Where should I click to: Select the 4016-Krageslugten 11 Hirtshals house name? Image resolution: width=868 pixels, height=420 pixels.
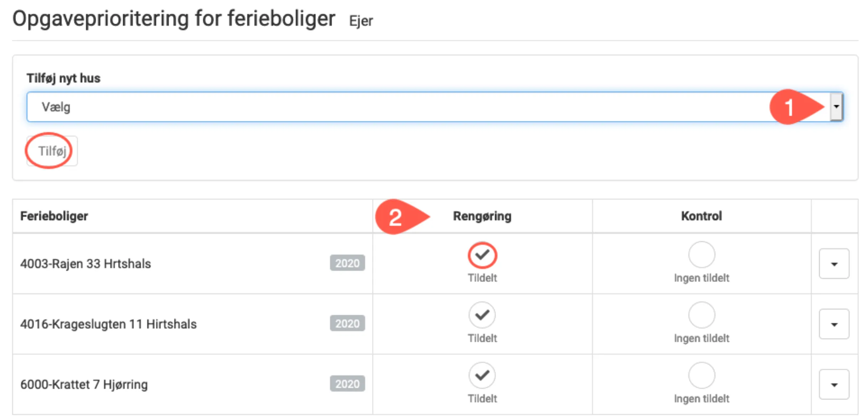(108, 324)
